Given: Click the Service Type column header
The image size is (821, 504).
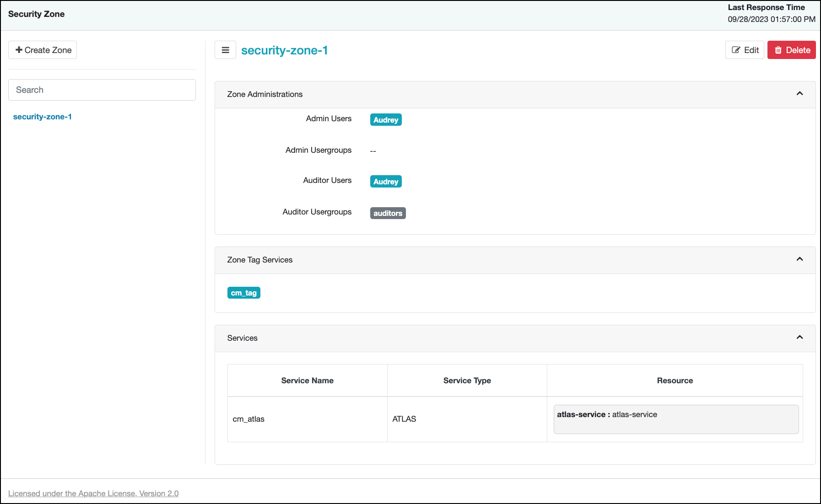Looking at the screenshot, I should [x=467, y=381].
